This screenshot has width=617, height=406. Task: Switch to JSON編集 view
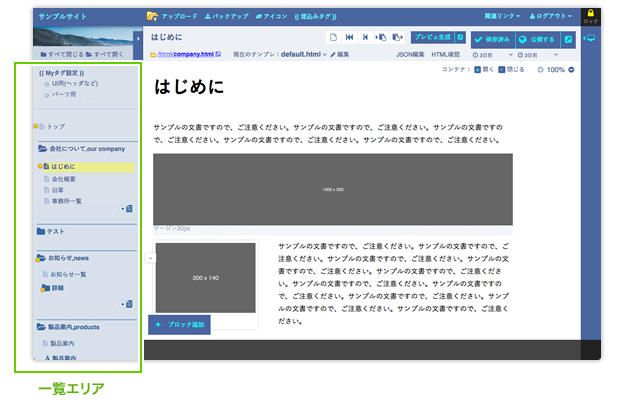[412, 54]
